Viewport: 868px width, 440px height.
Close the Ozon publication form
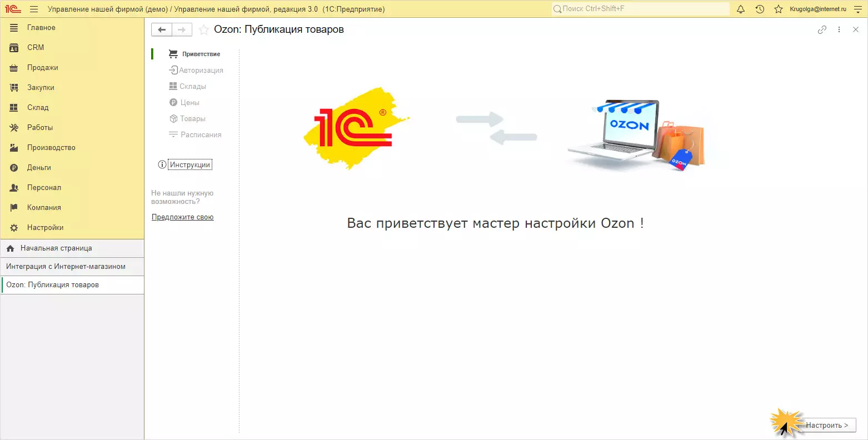pos(856,29)
